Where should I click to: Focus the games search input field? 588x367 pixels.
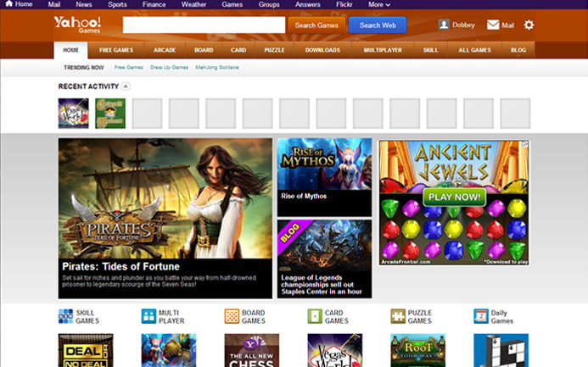[204, 25]
